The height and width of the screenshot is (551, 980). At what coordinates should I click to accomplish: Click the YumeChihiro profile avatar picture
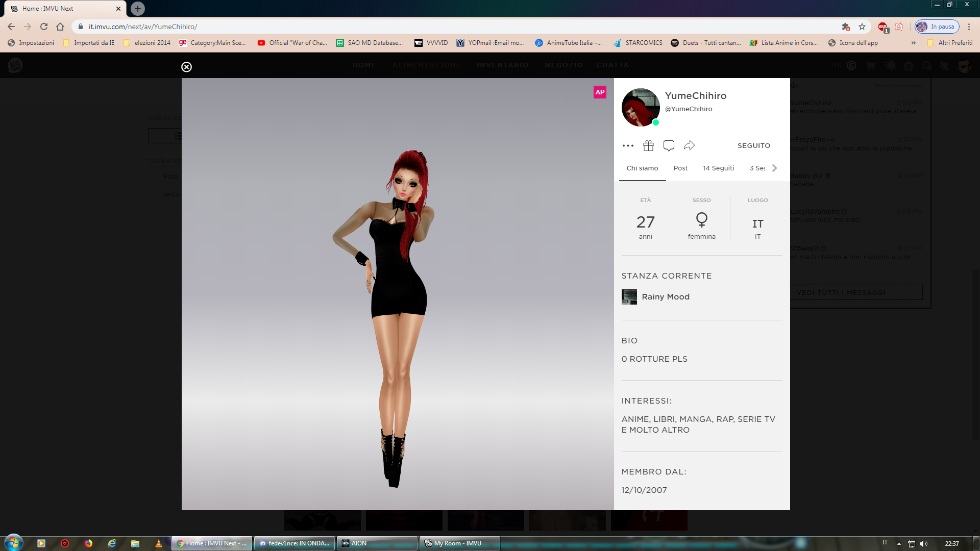pyautogui.click(x=640, y=108)
